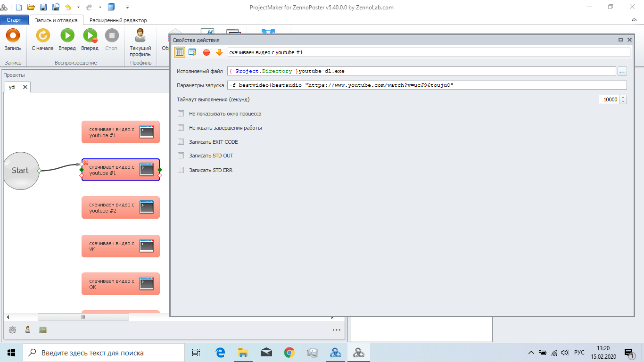
Task: Close the ydl project tab
Action: click(x=25, y=87)
